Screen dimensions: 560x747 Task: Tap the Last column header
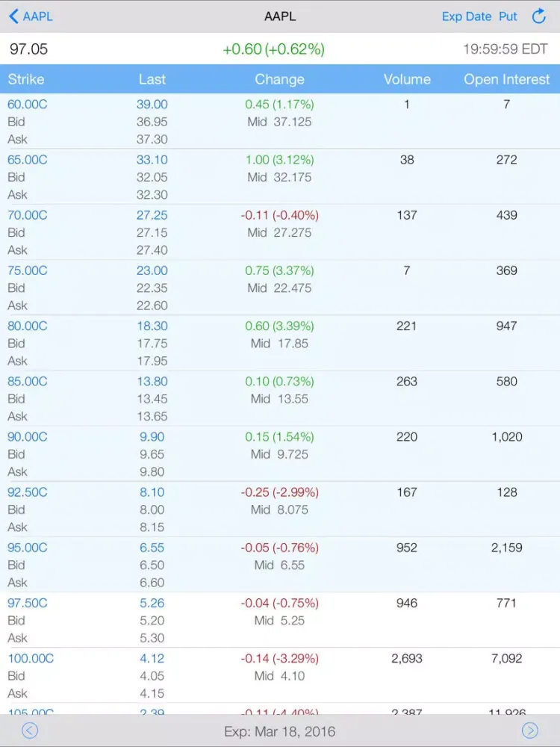[152, 79]
